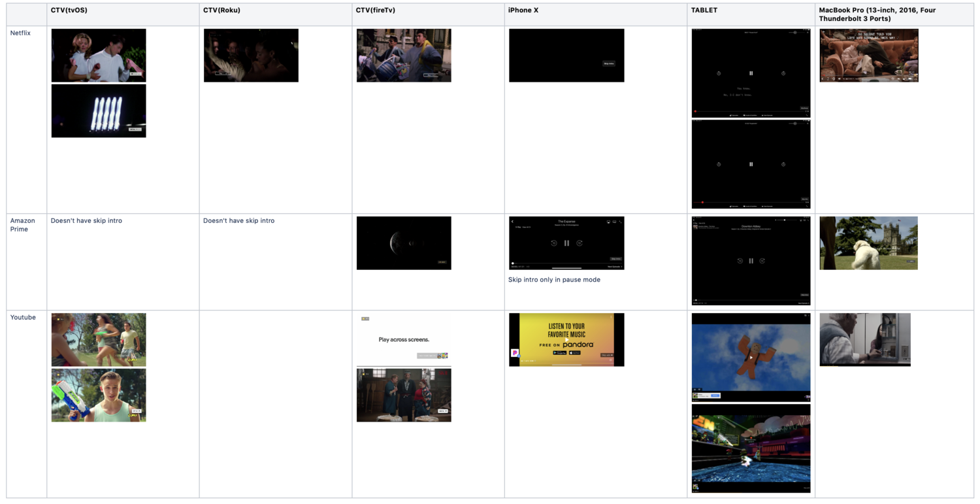The image size is (980, 504).
Task: Select the Youtube row label
Action: (x=23, y=317)
